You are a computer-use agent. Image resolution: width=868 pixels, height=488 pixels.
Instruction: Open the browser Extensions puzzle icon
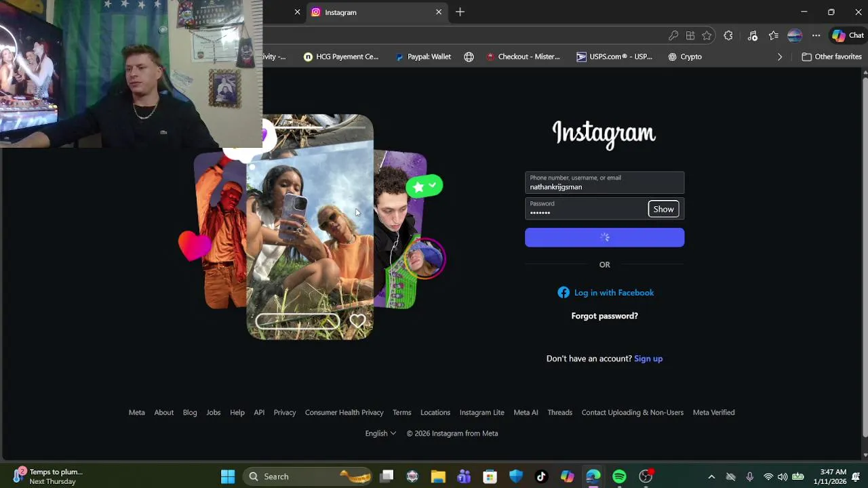pos(728,36)
